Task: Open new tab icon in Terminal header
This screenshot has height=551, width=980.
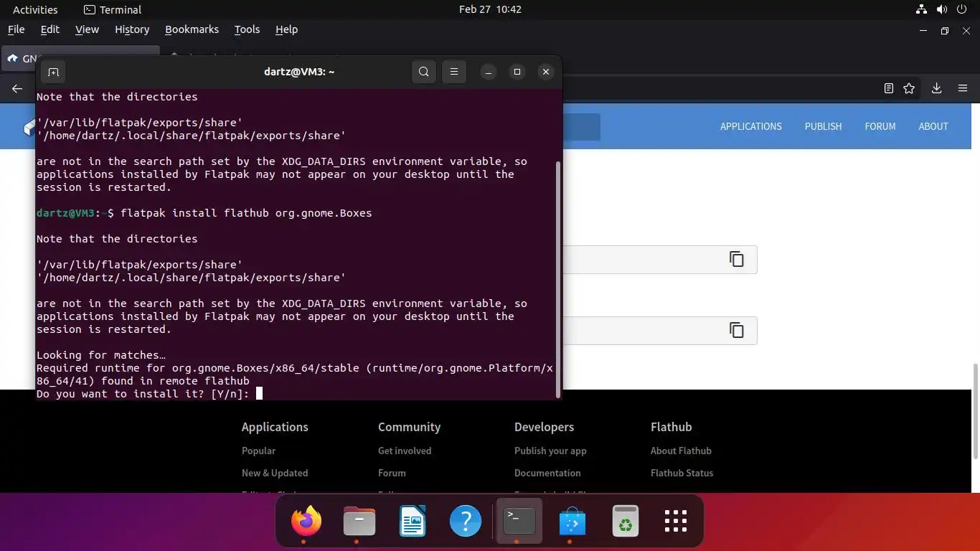Action: point(53,72)
